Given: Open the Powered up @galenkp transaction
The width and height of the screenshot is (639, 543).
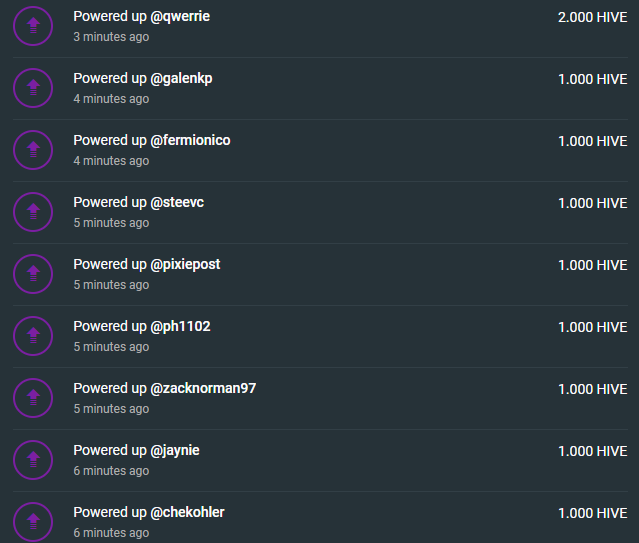Looking at the screenshot, I should 143,79.
